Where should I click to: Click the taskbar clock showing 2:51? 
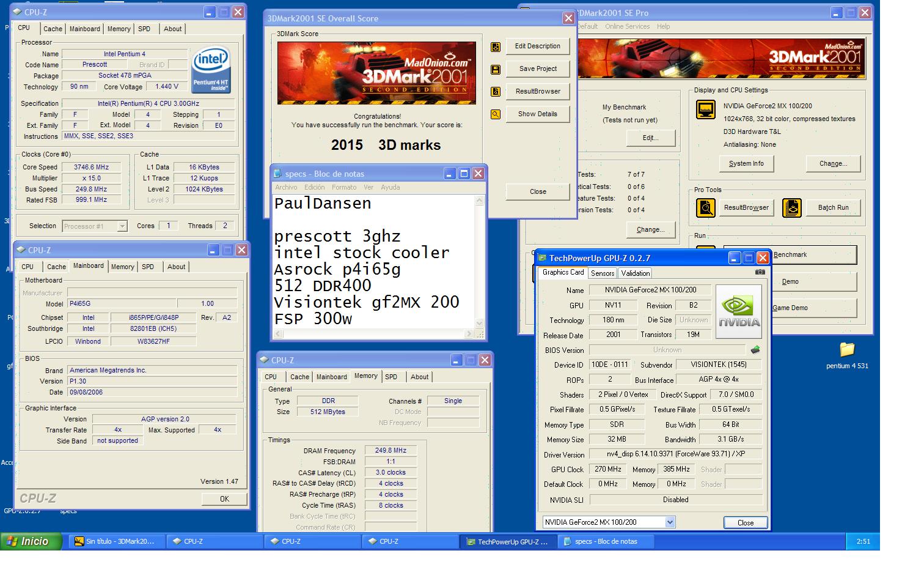pyautogui.click(x=863, y=541)
